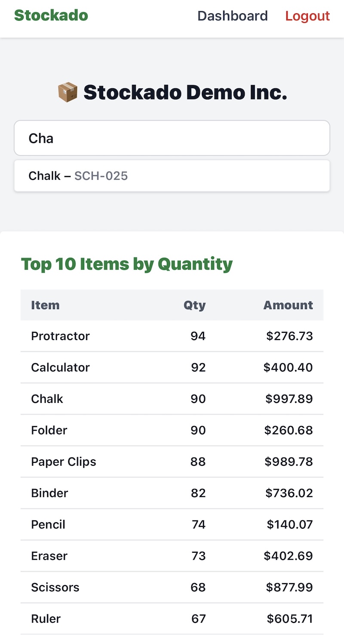
Task: Choose the Binder row
Action: click(172, 493)
